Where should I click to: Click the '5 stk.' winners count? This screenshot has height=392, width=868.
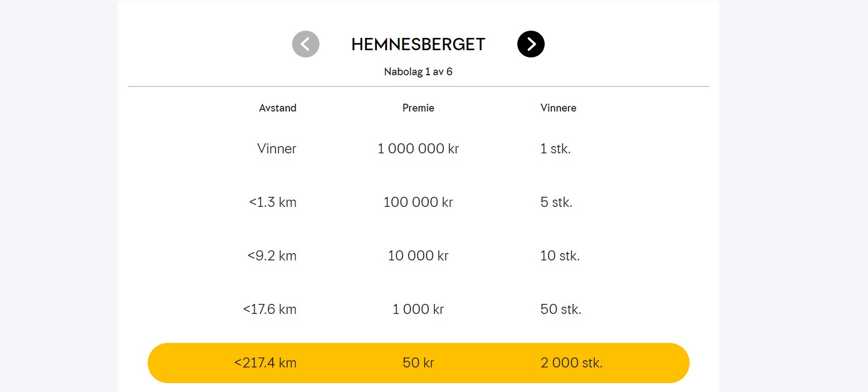[556, 202]
